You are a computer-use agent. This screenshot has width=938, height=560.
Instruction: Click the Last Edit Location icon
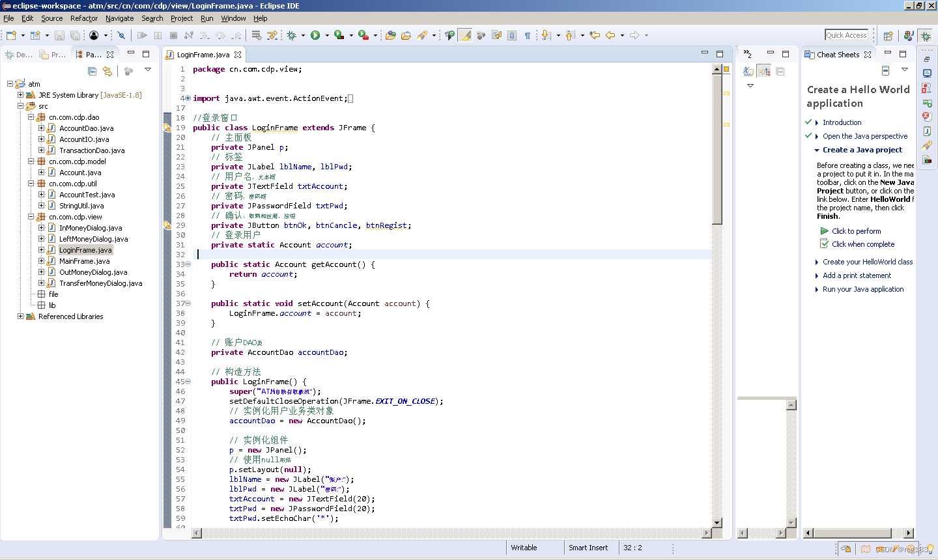[x=595, y=35]
